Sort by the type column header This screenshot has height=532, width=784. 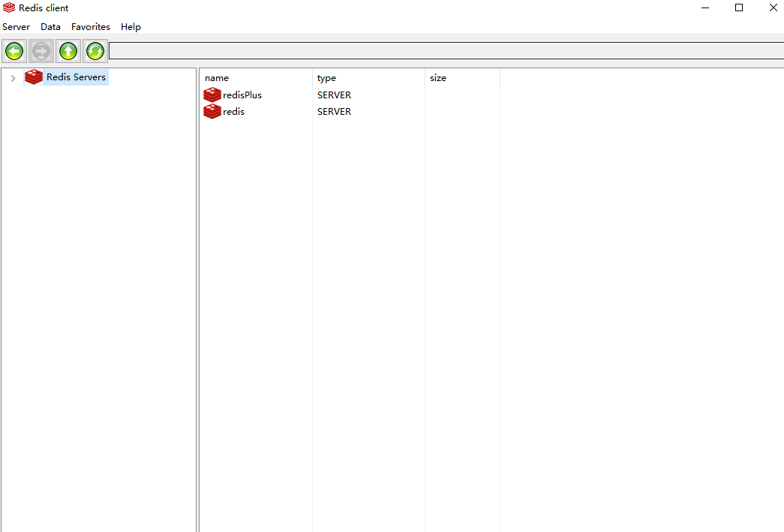pos(368,78)
